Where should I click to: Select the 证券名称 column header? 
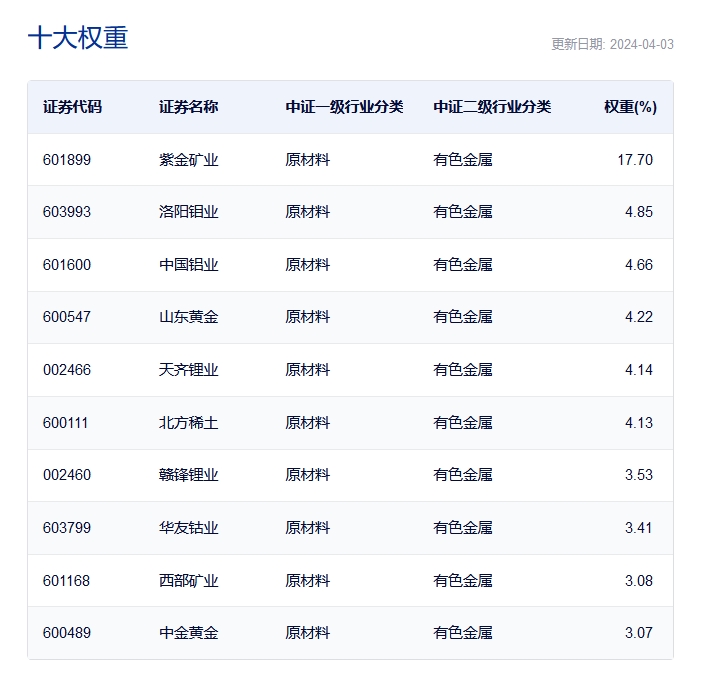tap(188, 107)
